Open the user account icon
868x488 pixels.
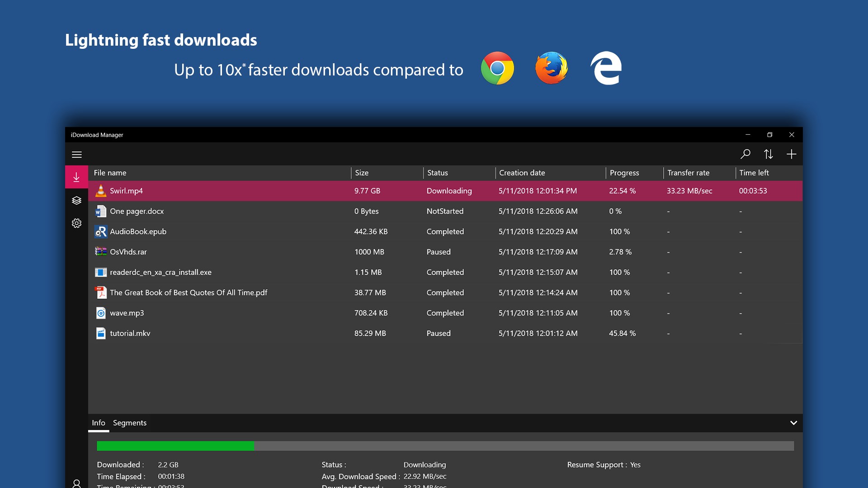click(76, 483)
